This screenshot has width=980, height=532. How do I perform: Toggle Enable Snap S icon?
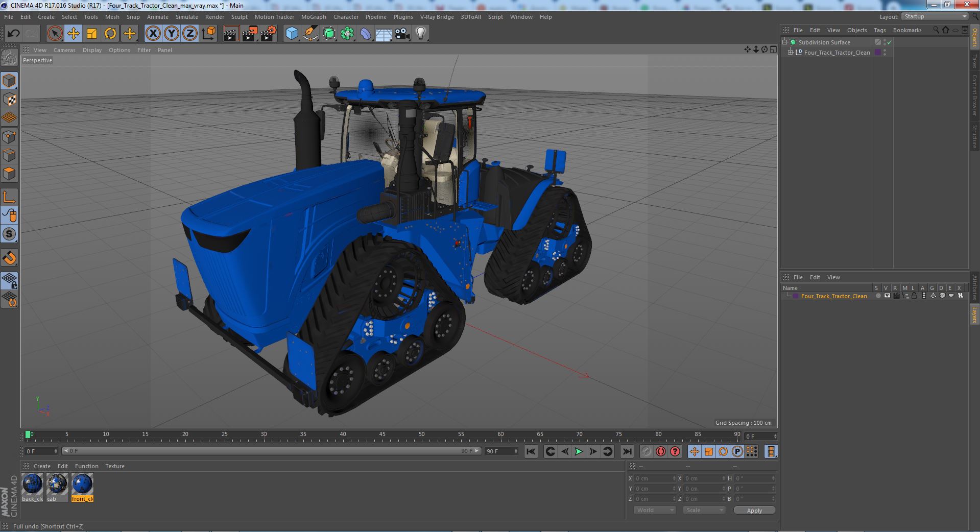(x=10, y=234)
